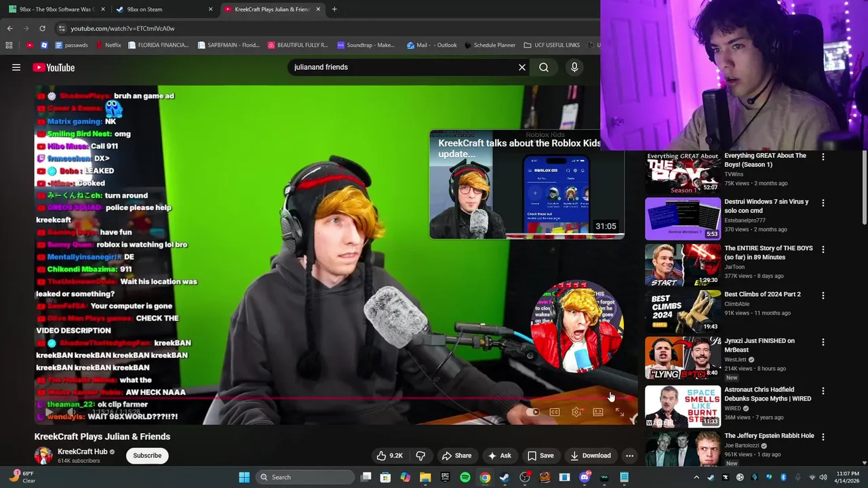868x488 pixels.
Task: Dislike the KreekCraft video
Action: 420,455
